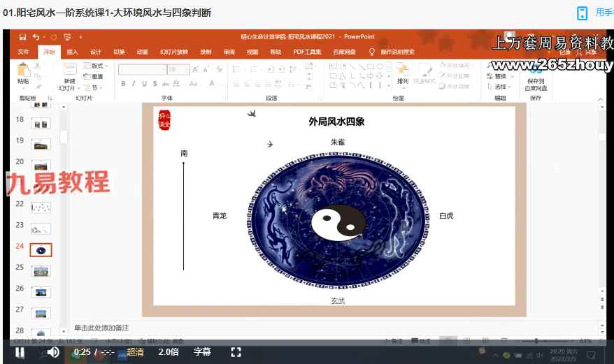
Task: Select slide 18 thumbnail
Action: (x=41, y=124)
